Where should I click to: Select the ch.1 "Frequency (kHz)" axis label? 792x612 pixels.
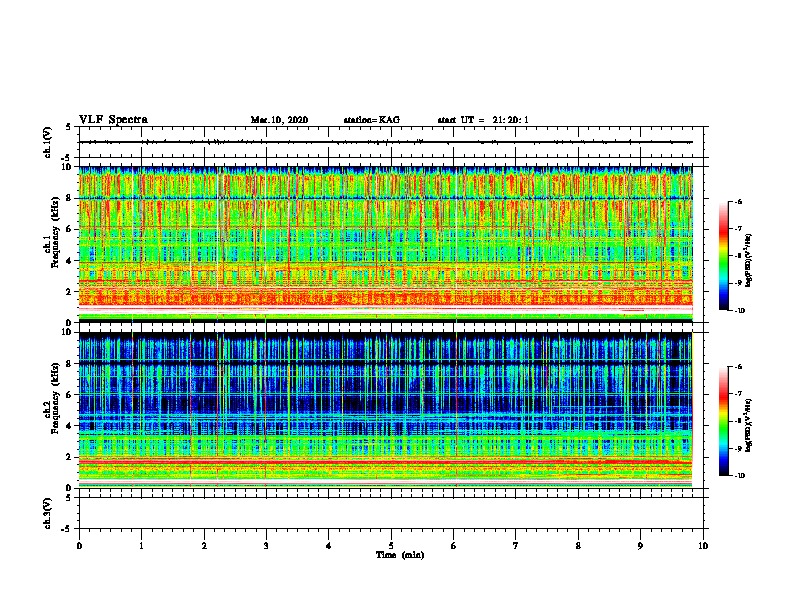55,233
